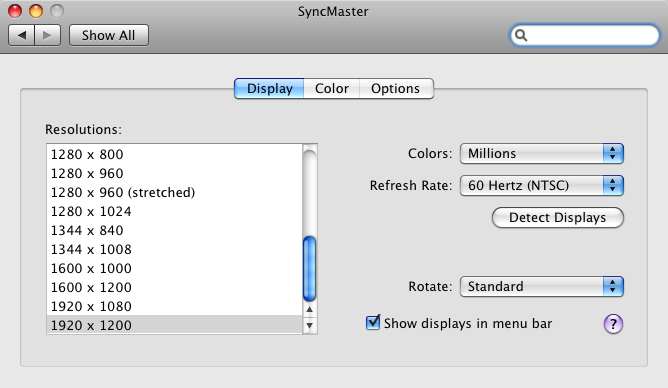Click the blue resolutions scrollbar thumb
Image resolution: width=668 pixels, height=388 pixels.
coord(309,269)
